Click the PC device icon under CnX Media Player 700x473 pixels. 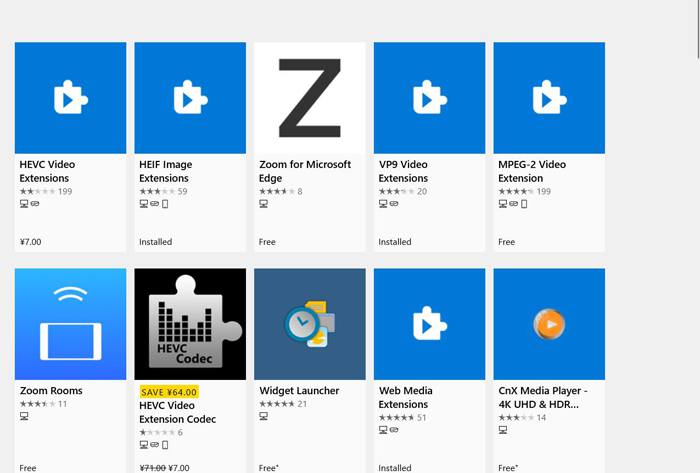click(503, 430)
